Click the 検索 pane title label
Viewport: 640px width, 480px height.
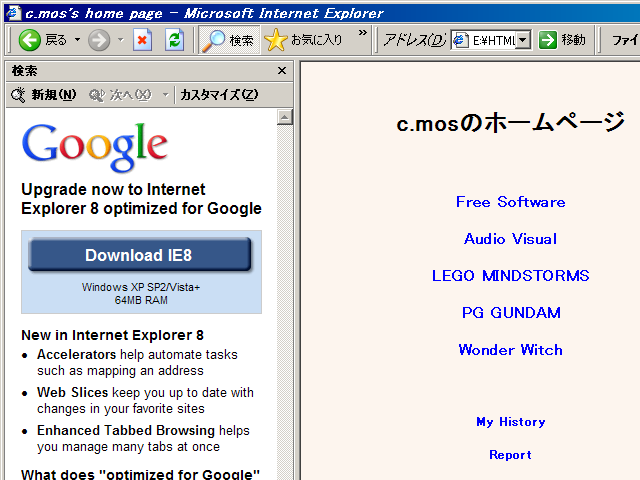pyautogui.click(x=24, y=71)
